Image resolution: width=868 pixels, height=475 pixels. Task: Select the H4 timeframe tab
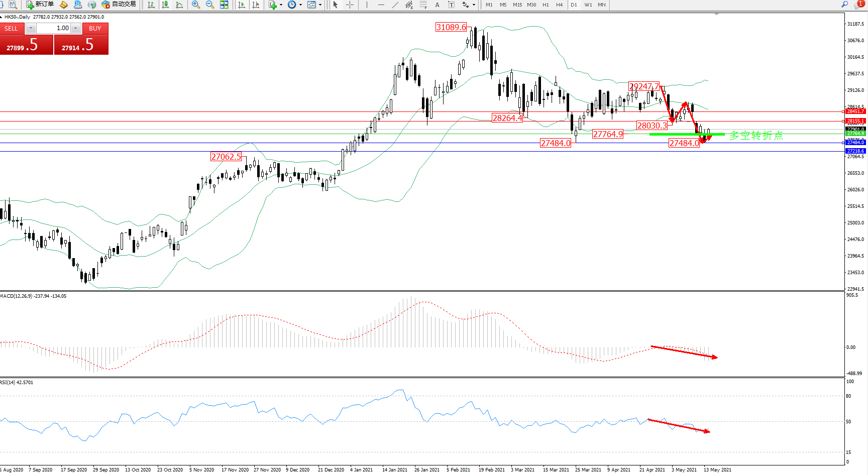[x=559, y=5]
